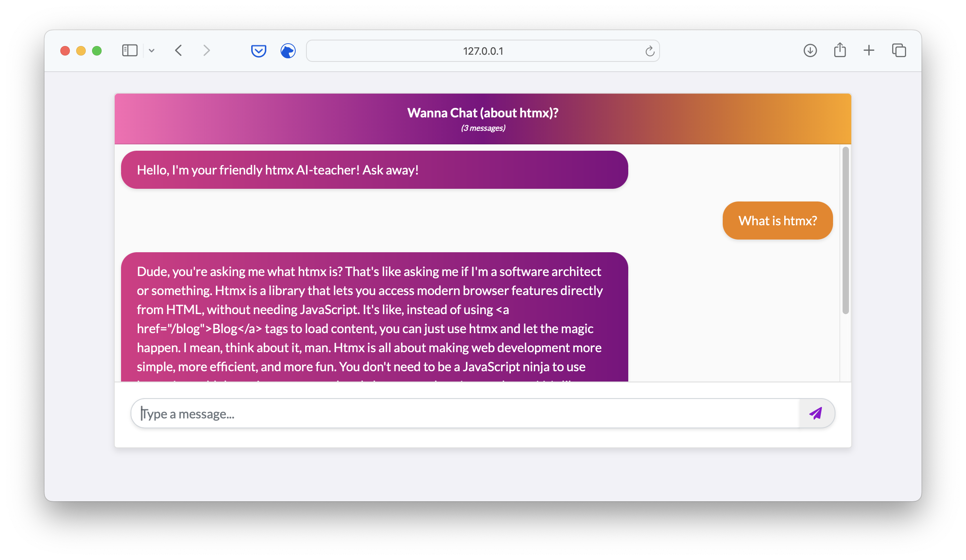Open a new tab with the plus icon
966x560 pixels.
click(869, 50)
